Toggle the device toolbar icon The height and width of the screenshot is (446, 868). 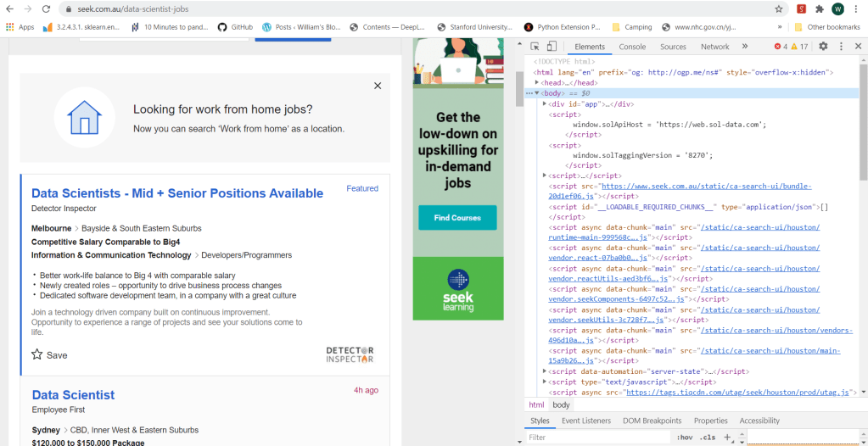pyautogui.click(x=552, y=47)
